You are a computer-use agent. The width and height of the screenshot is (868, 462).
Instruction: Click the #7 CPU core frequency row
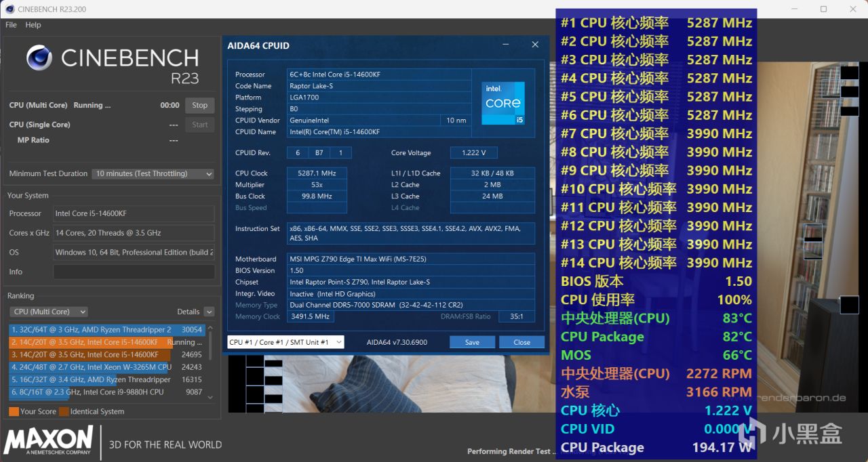(x=656, y=133)
